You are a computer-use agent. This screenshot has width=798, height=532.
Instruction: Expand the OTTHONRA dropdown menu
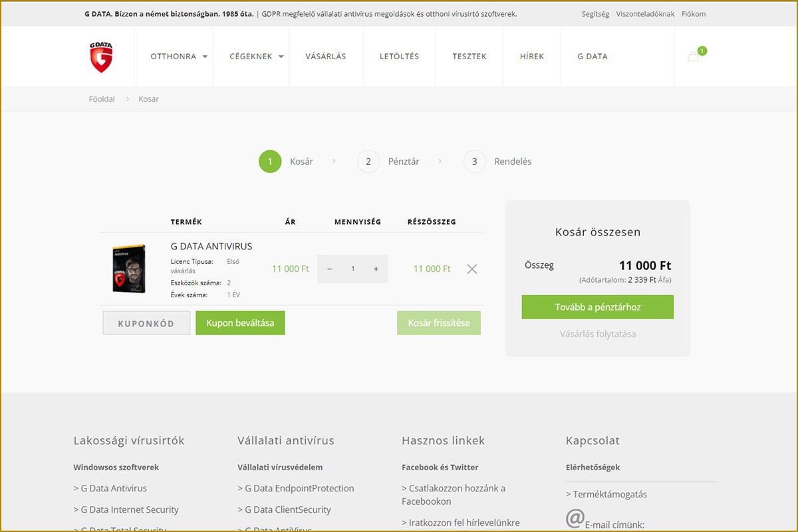click(x=179, y=57)
